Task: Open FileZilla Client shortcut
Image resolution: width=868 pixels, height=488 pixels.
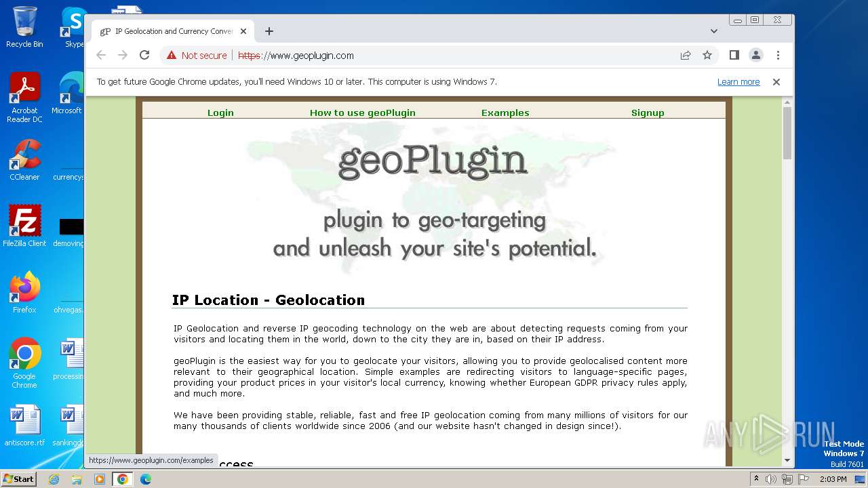Action: (24, 226)
